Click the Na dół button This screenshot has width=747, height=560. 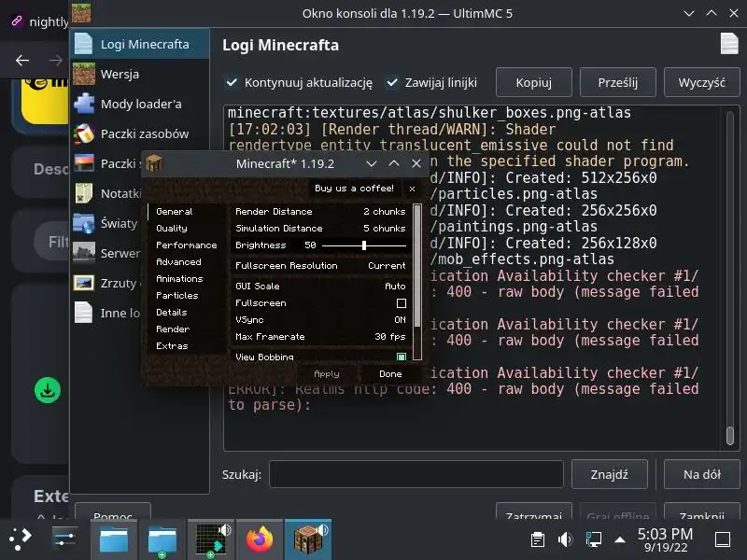click(x=702, y=474)
